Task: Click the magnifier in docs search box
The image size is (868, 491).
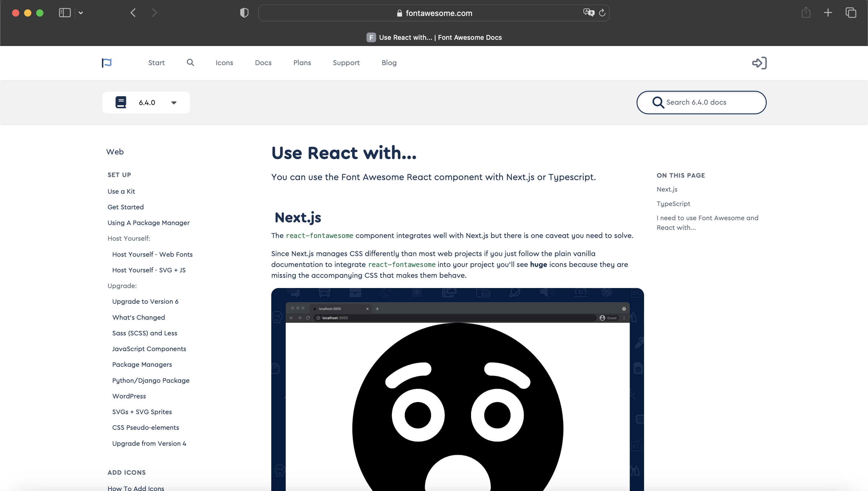Action: pos(658,102)
